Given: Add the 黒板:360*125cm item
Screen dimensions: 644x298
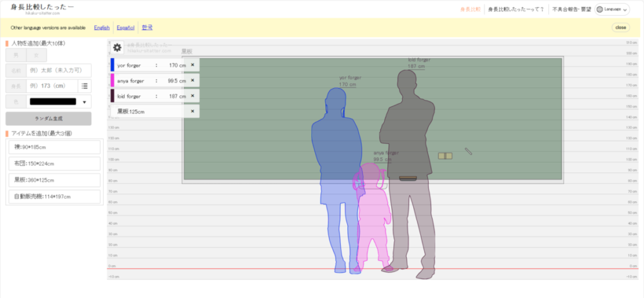Looking at the screenshot, I should click(55, 180).
